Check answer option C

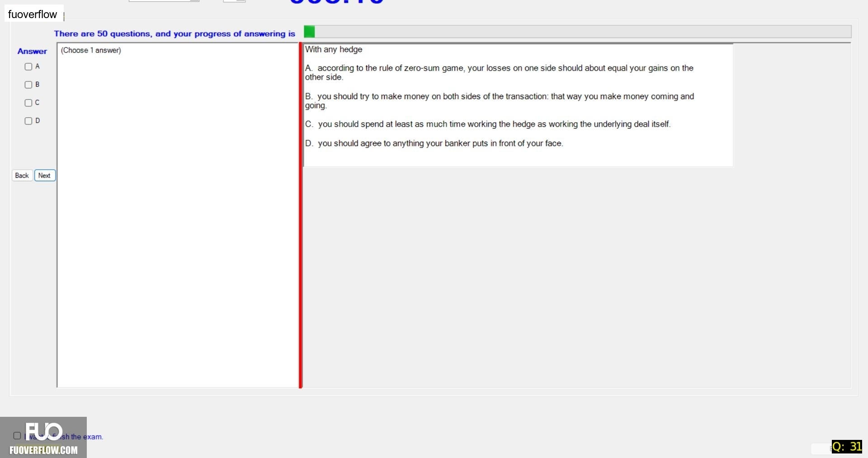28,103
